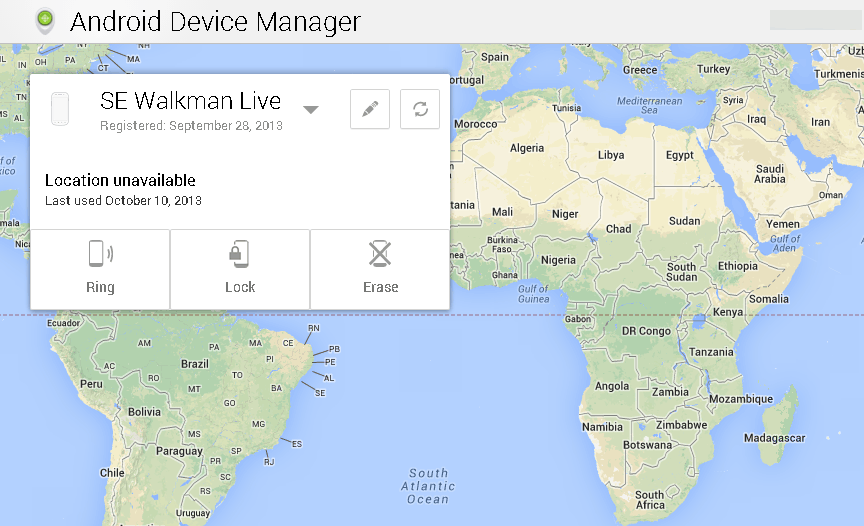Screen dimensions: 864x526
Task: Click the Madagascar label on the map
Action: [774, 438]
